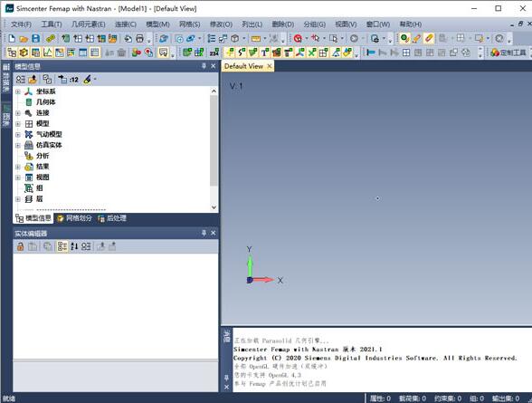Expand the 气动模型 tree node

point(18,135)
